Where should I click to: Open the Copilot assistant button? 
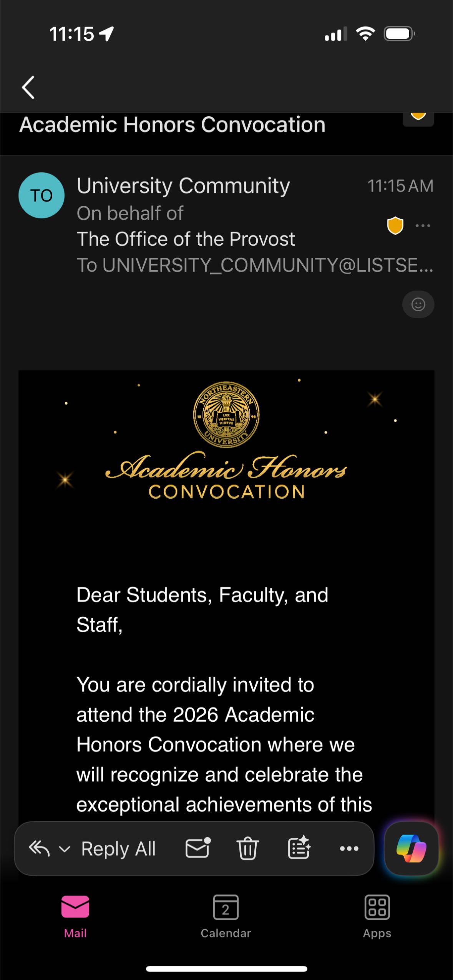(x=411, y=848)
